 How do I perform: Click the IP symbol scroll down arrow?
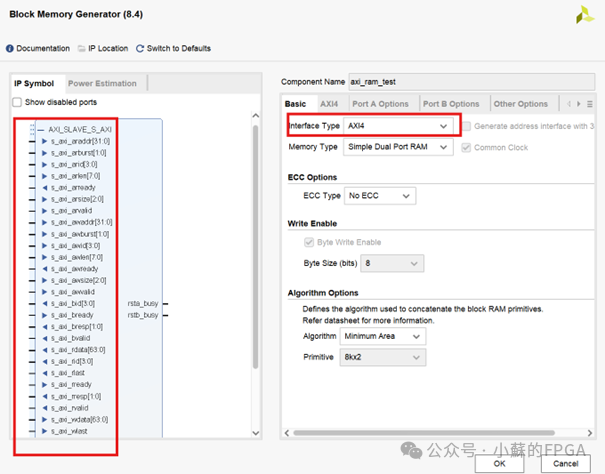(x=255, y=433)
